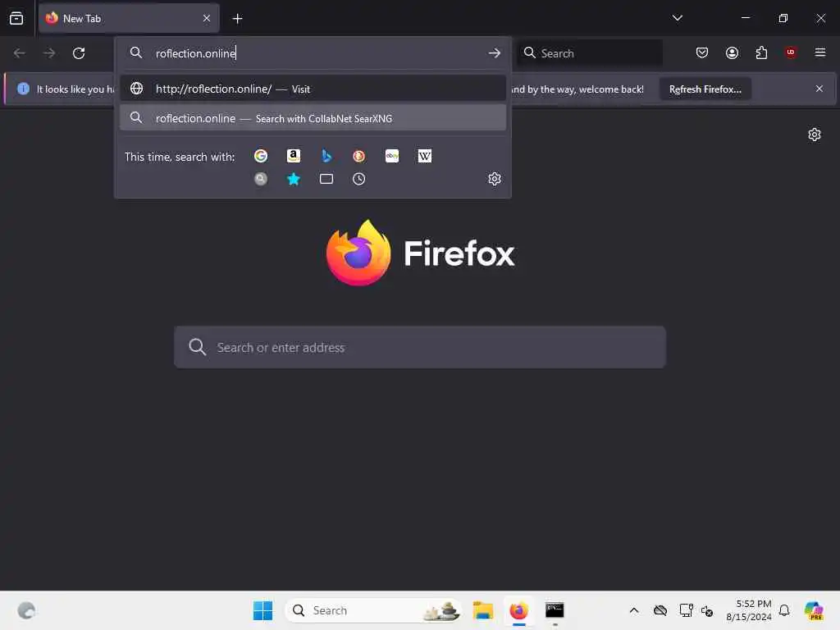
Task: Open the Firefox application menu
Action: click(x=820, y=52)
